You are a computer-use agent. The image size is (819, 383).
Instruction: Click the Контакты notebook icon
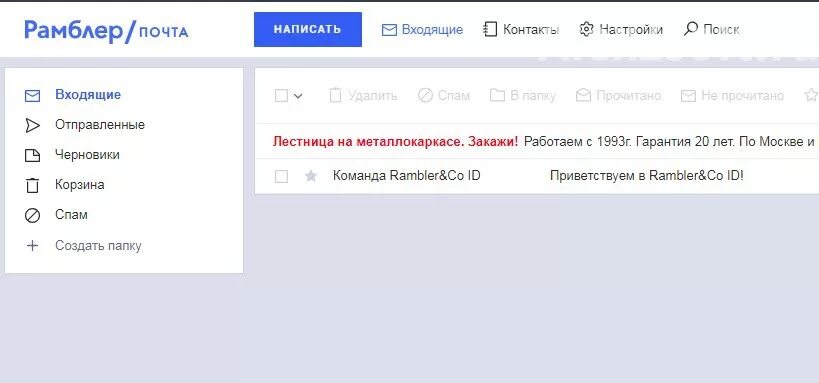click(x=490, y=30)
